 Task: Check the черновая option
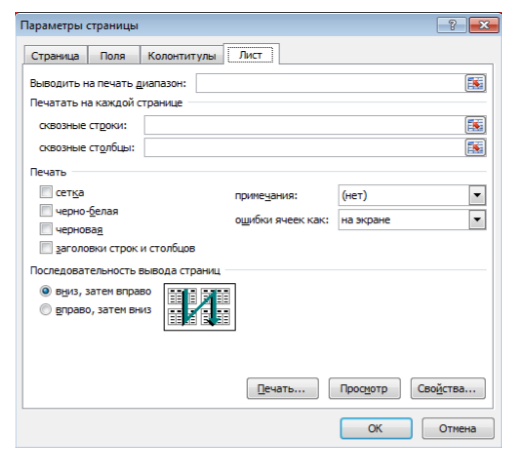[46, 229]
